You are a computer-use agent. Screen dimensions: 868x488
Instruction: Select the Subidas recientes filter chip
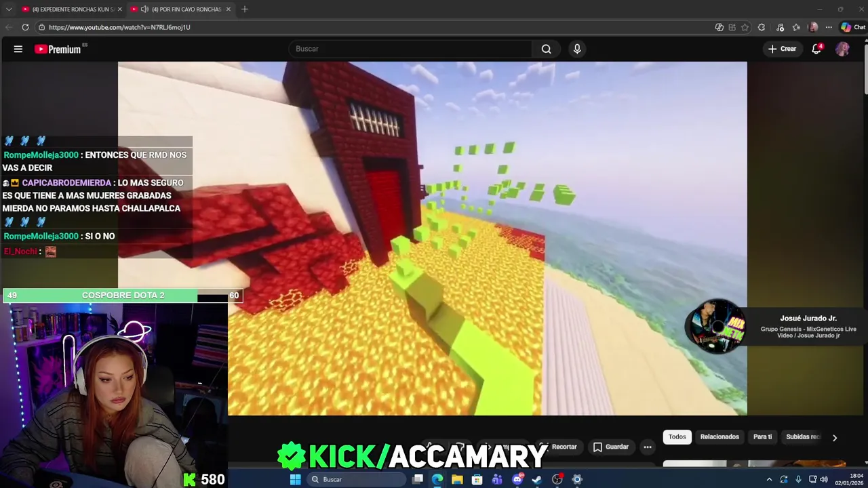(803, 436)
